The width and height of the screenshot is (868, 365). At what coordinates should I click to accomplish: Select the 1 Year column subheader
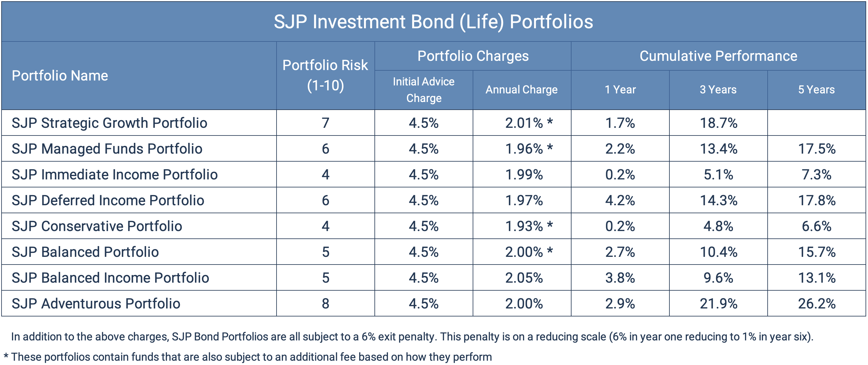tap(620, 90)
